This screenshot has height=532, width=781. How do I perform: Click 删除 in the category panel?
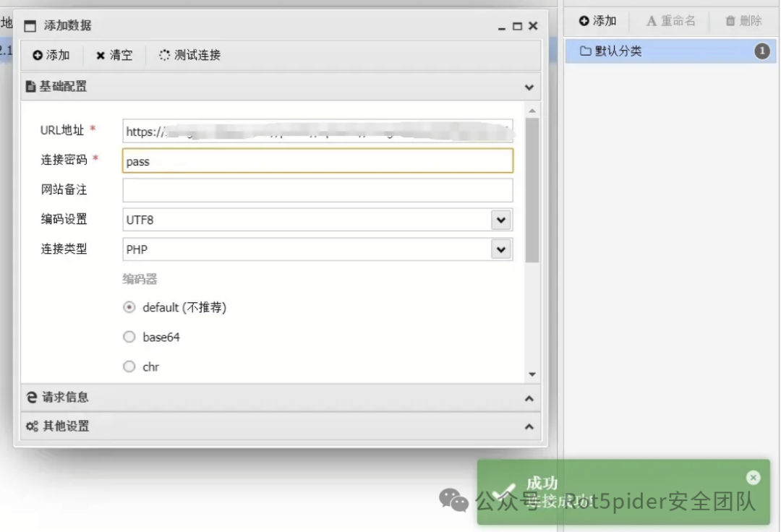point(743,21)
